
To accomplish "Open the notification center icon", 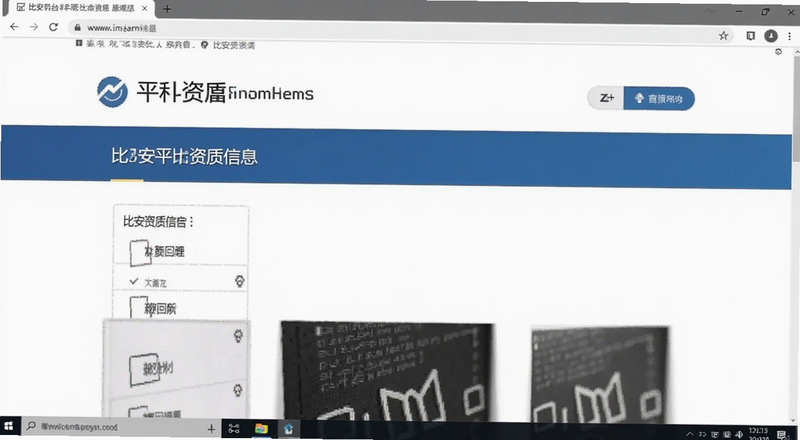I will click(783, 434).
